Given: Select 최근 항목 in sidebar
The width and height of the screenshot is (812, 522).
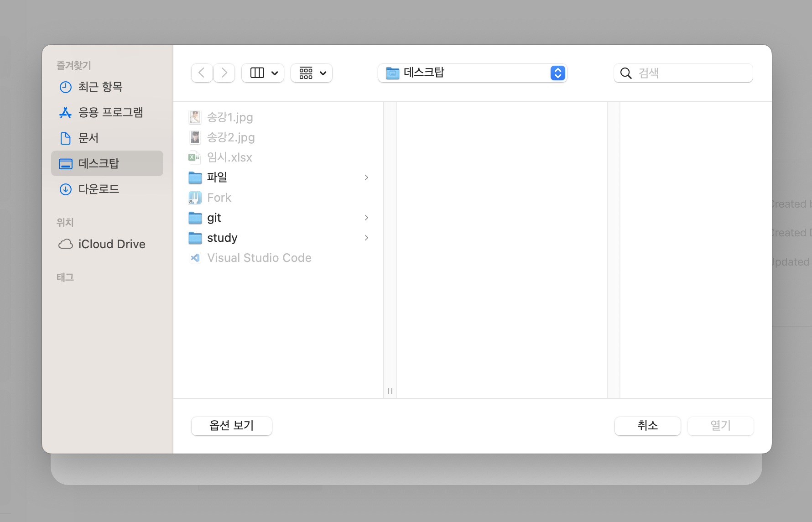Looking at the screenshot, I should 100,87.
